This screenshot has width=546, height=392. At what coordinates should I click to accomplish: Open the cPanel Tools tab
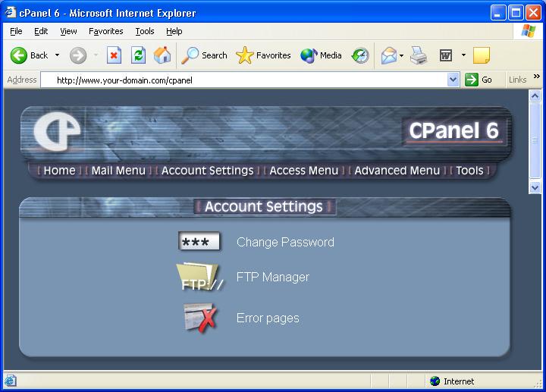[x=469, y=171]
